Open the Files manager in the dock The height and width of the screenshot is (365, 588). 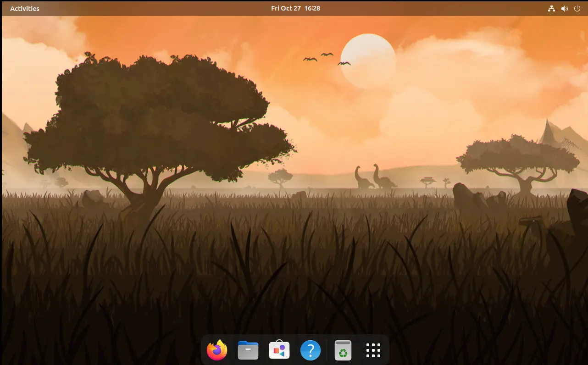[248, 351]
